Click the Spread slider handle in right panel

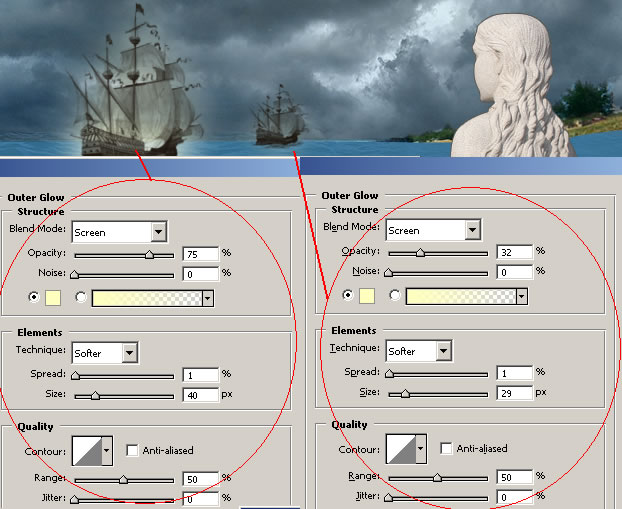pyautogui.click(x=390, y=373)
